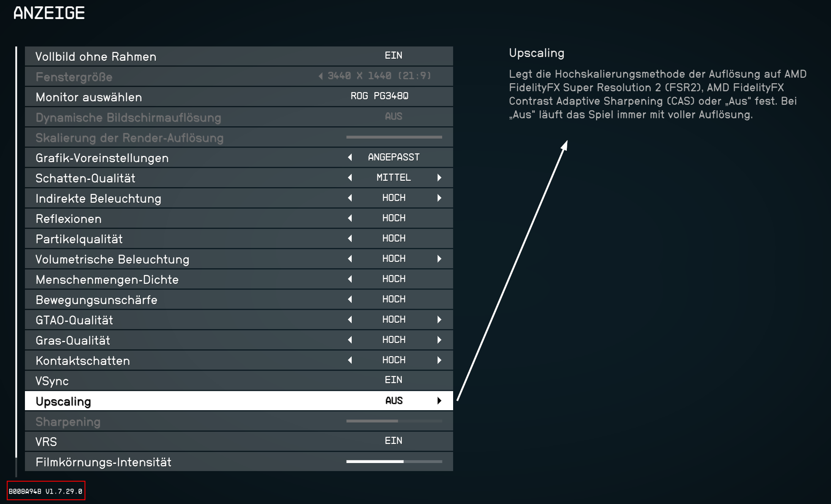Toggle VRS EIN setting
The height and width of the screenshot is (504, 831).
pyautogui.click(x=394, y=441)
